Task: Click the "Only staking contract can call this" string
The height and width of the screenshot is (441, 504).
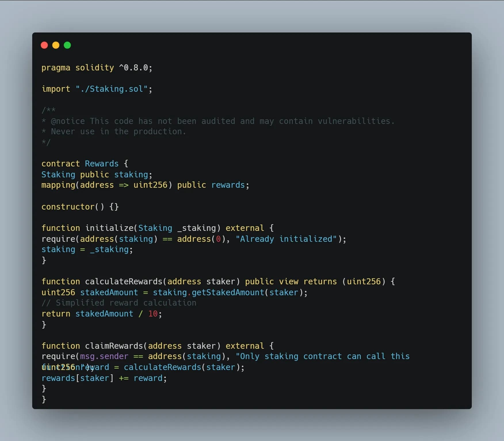Action: click(x=322, y=356)
